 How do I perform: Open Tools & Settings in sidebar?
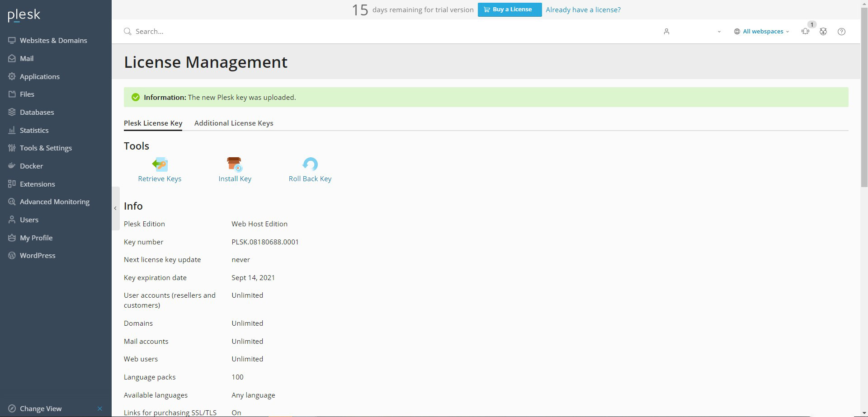46,148
